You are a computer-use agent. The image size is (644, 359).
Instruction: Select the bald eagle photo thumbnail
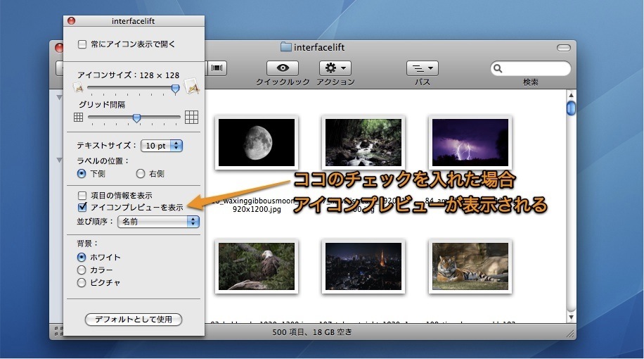257,267
